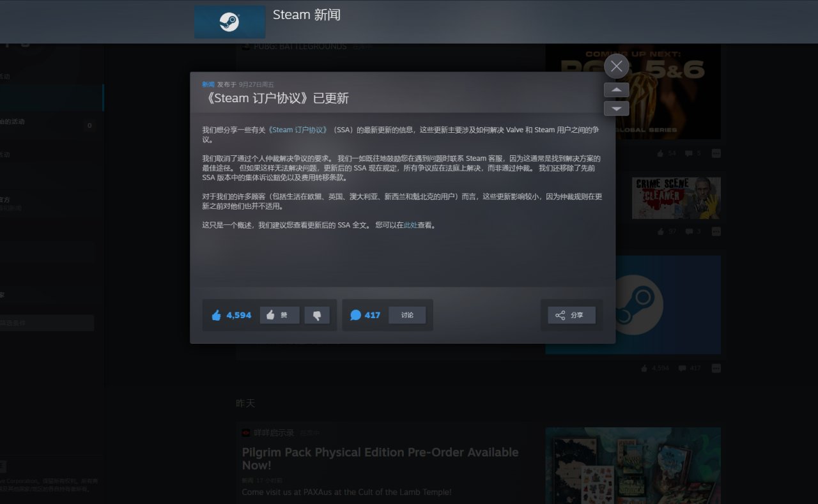The image size is (818, 504).
Task: Click the blue comment bubble icon beside 417
Action: [x=356, y=315]
